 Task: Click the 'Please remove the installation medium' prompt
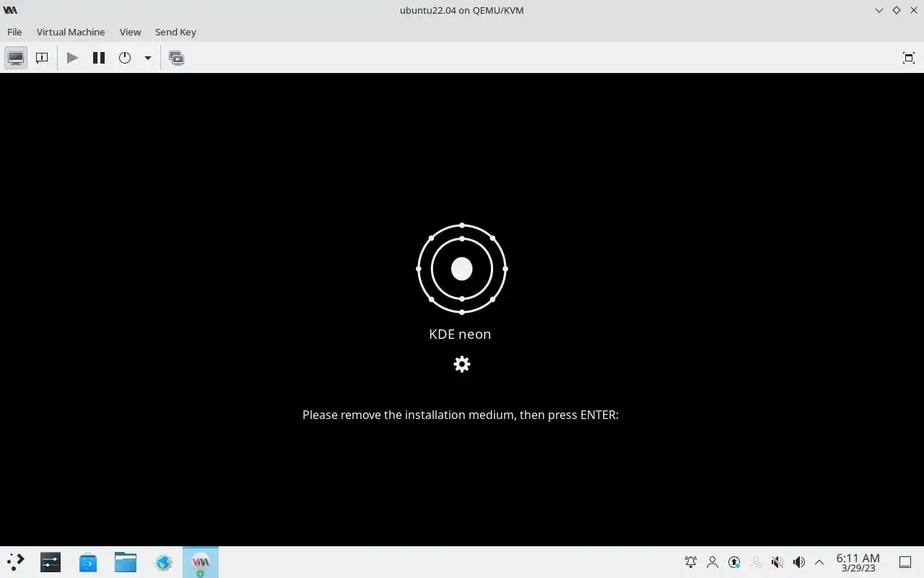coord(461,415)
